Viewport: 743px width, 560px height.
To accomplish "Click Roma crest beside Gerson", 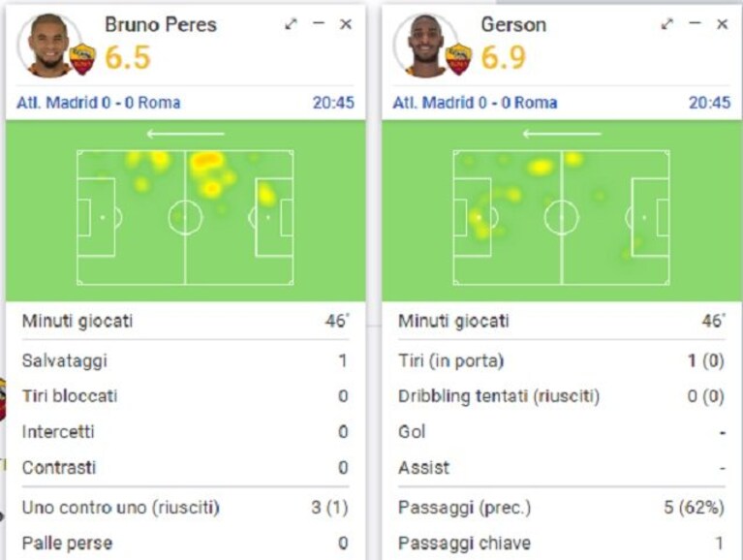I will pos(459,59).
